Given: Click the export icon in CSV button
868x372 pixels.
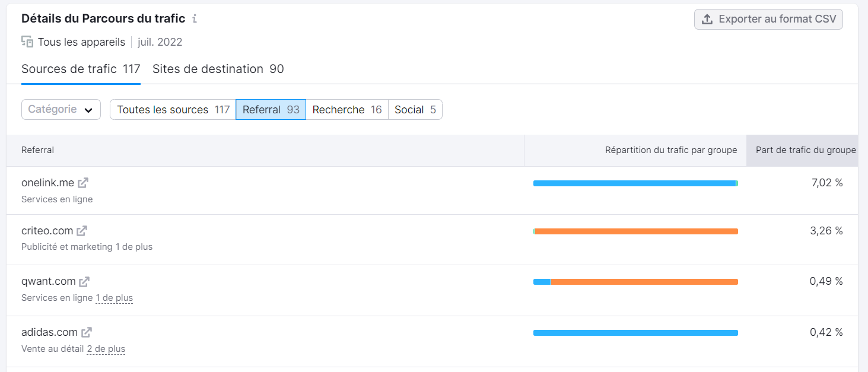Looking at the screenshot, I should (707, 19).
